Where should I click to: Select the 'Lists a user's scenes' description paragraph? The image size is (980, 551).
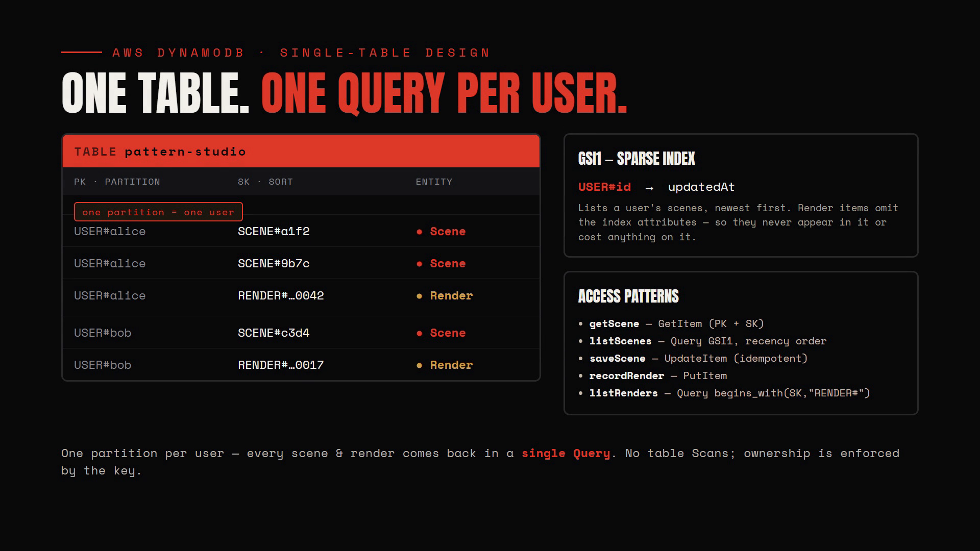[738, 222]
